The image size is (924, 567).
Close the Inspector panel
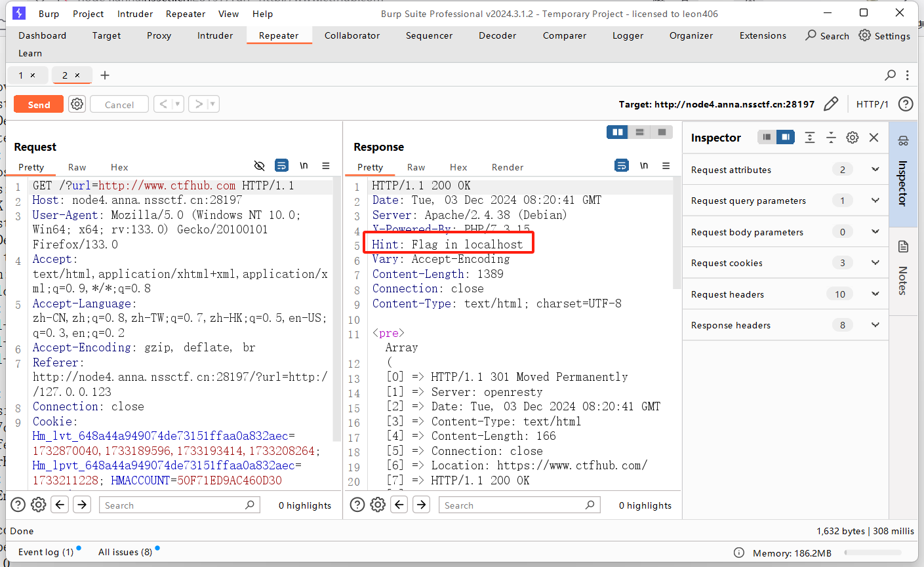(874, 137)
